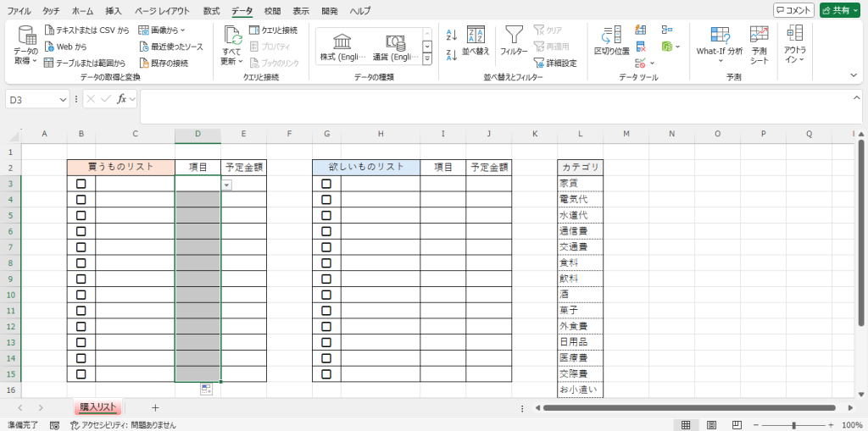Switch to the 数式 (Formulas) ribbon tab
The height and width of the screenshot is (431, 868).
coord(211,11)
